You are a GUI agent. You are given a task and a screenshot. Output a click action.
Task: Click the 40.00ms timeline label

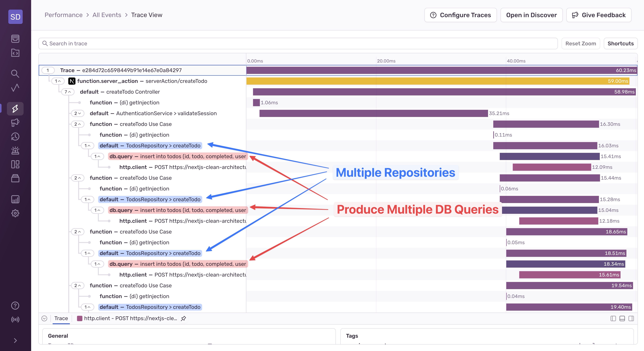[516, 61]
